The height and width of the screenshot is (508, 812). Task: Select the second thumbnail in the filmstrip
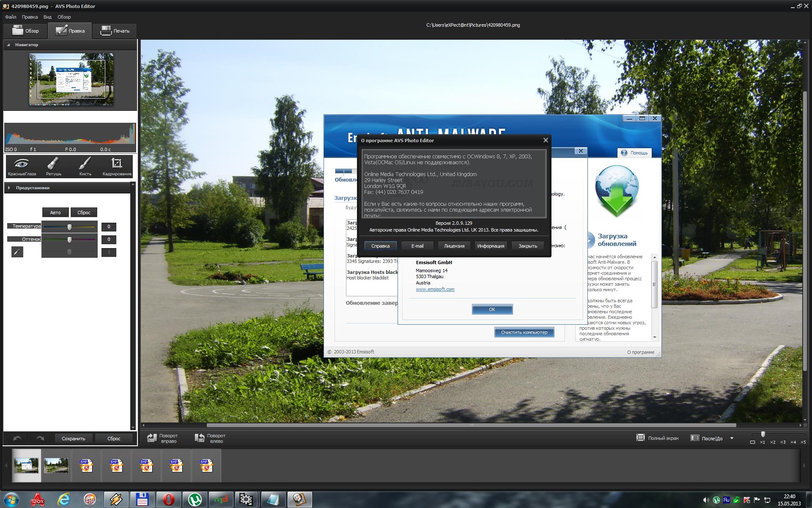click(56, 465)
